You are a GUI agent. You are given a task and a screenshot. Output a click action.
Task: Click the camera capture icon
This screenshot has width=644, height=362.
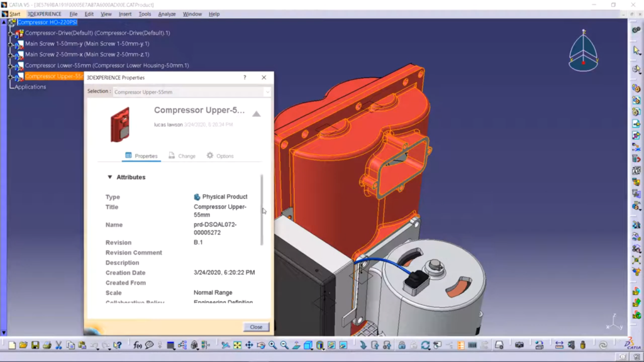coord(519,345)
